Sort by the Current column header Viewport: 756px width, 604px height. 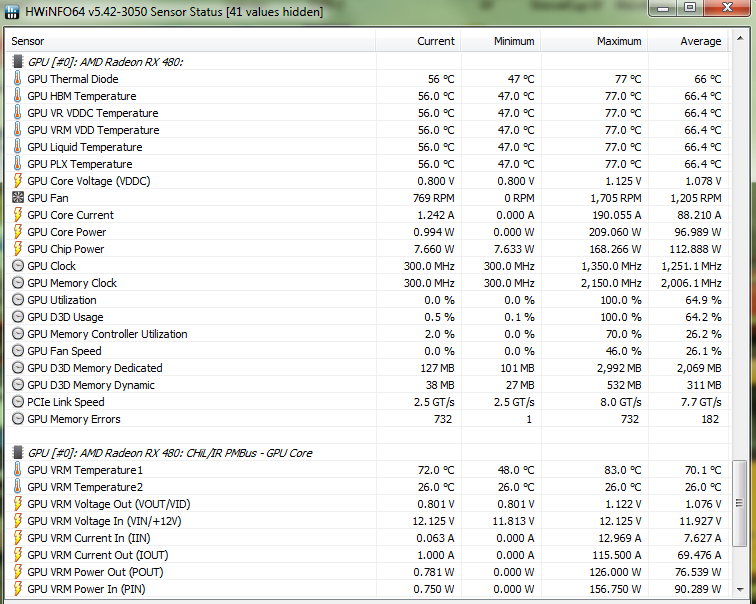tap(418, 41)
